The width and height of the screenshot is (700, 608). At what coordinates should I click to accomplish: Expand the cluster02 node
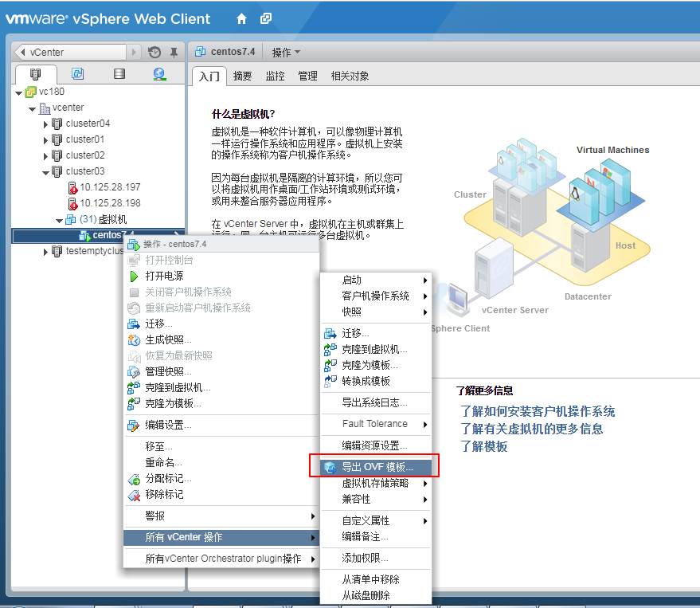coord(45,156)
